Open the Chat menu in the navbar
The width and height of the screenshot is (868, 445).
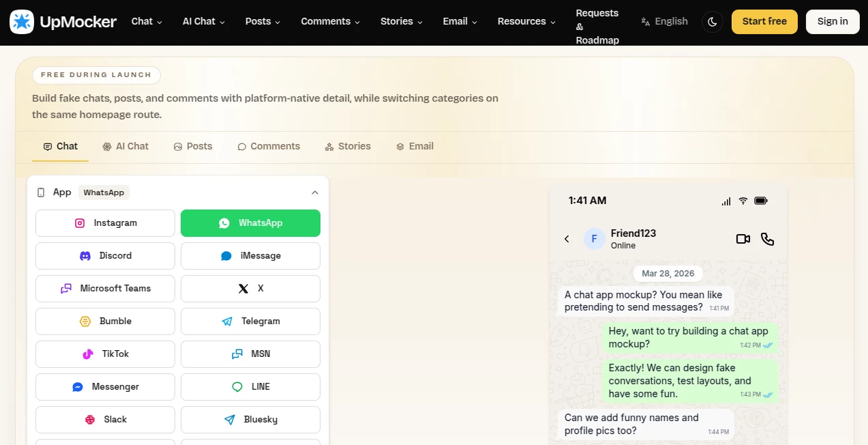[147, 22]
